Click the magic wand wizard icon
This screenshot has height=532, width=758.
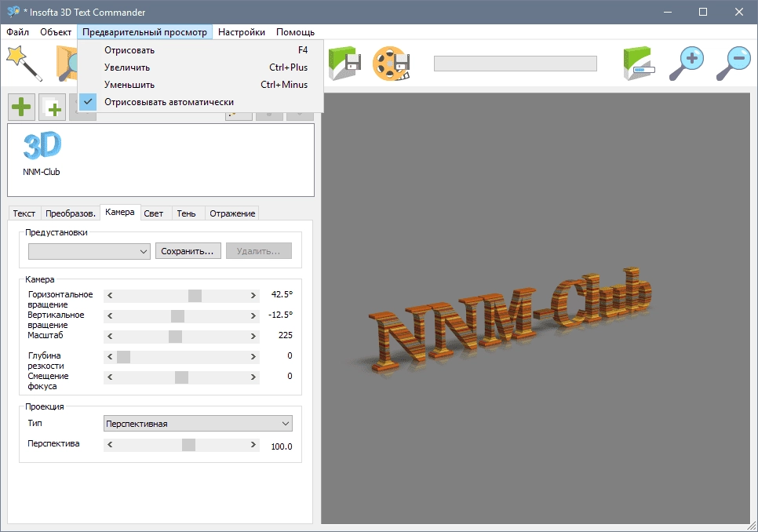pos(24,63)
